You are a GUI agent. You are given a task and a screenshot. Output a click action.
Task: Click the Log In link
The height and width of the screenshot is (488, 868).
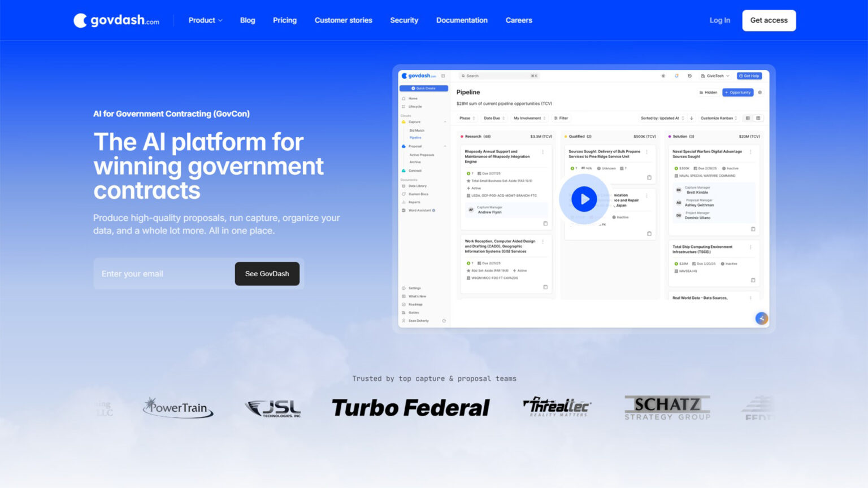[719, 20]
